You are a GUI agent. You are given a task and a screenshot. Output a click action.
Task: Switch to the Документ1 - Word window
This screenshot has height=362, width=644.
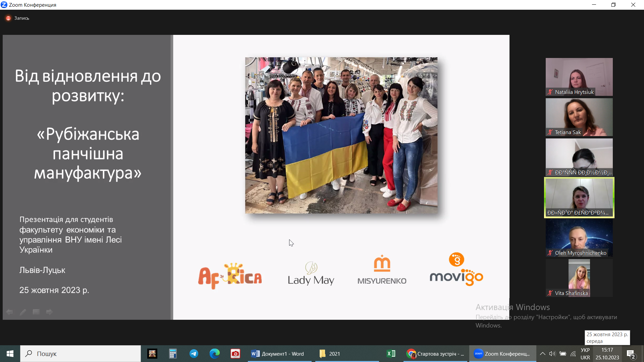(278, 354)
